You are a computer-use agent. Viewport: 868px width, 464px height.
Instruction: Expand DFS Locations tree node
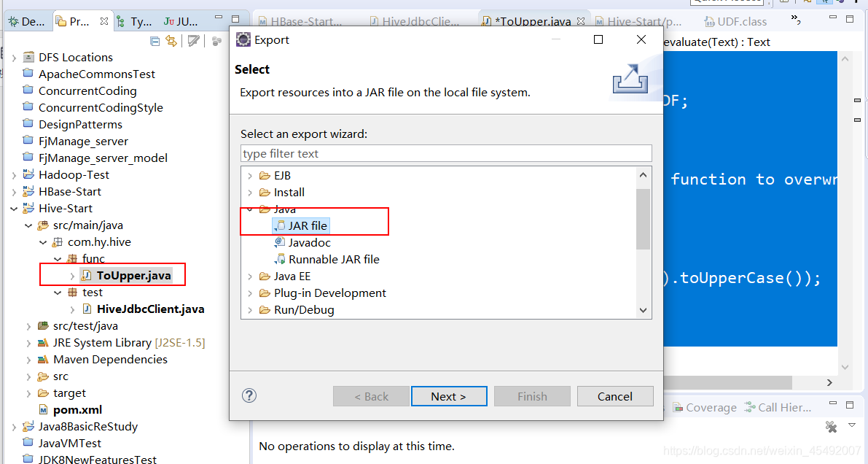coord(14,58)
